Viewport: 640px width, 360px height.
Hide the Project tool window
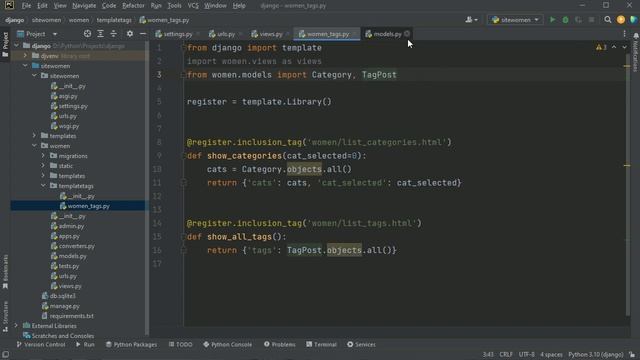(143, 34)
